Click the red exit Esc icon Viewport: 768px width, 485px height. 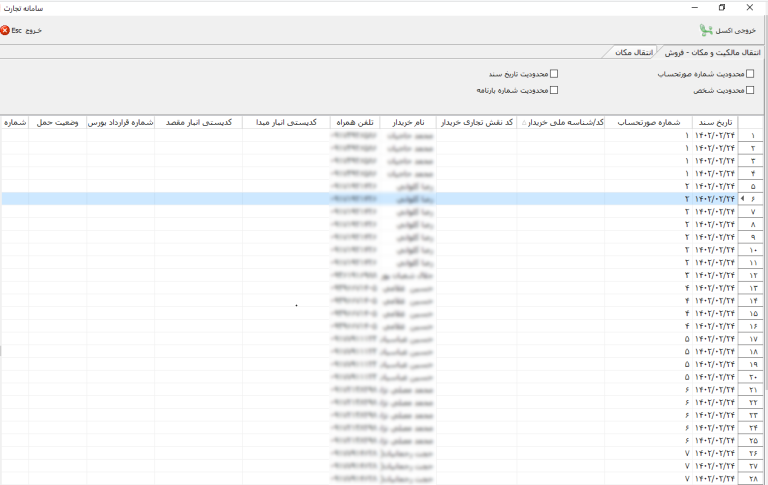[x=5, y=30]
